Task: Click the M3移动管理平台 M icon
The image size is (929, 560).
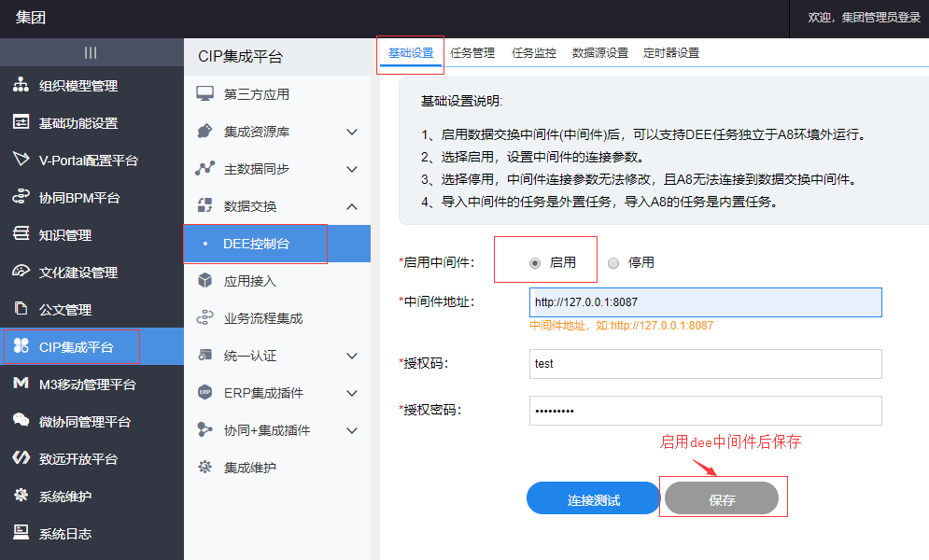Action: click(21, 383)
